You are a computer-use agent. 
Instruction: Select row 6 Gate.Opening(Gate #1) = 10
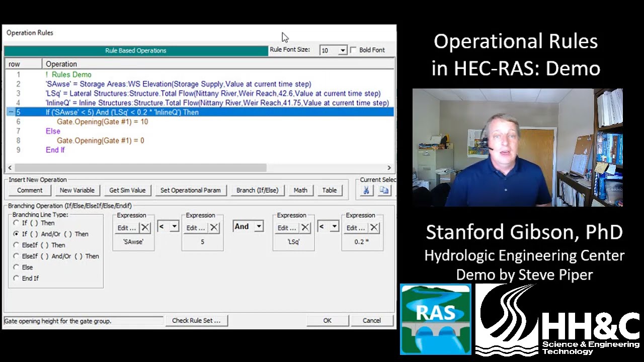coord(200,122)
